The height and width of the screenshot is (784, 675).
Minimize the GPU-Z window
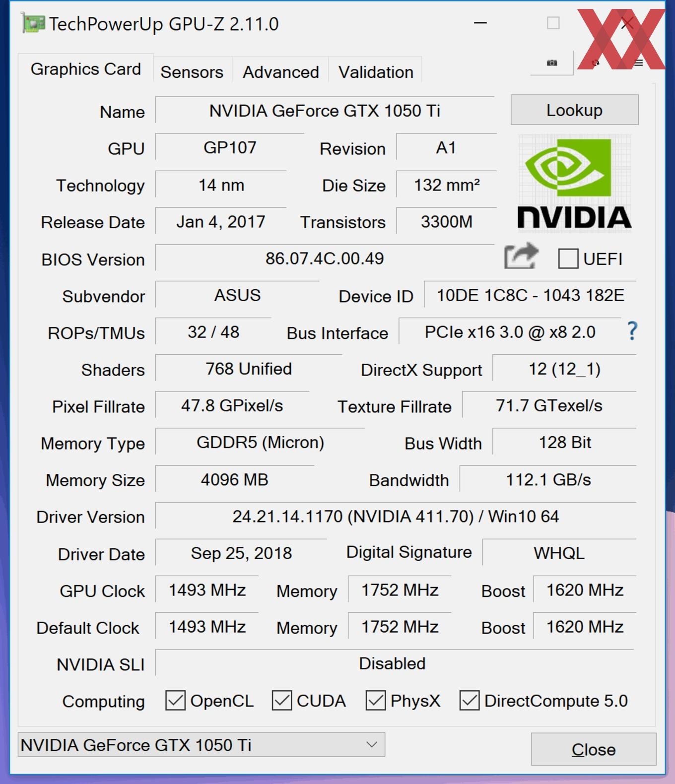(480, 23)
